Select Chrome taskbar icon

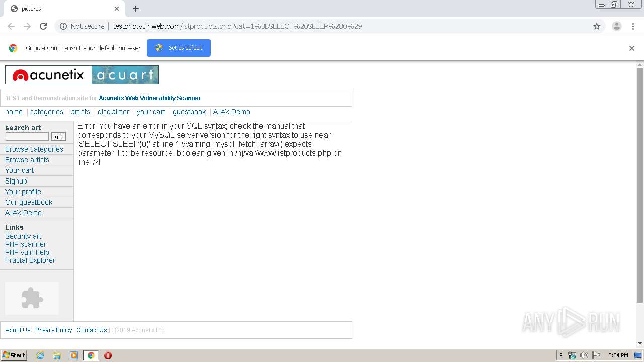(91, 355)
